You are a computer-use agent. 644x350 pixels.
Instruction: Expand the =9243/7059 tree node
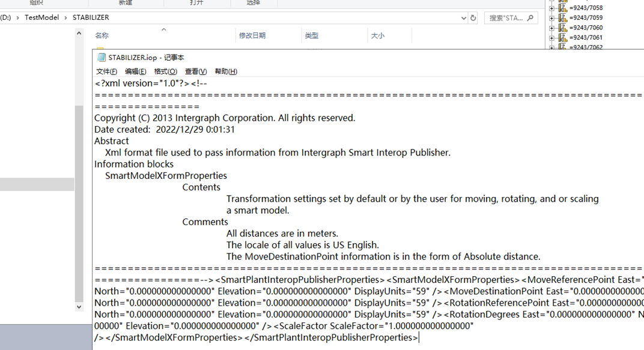[x=551, y=18]
